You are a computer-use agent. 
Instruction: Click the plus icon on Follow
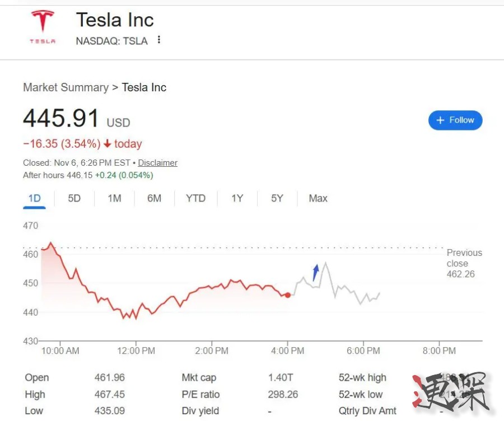click(440, 120)
